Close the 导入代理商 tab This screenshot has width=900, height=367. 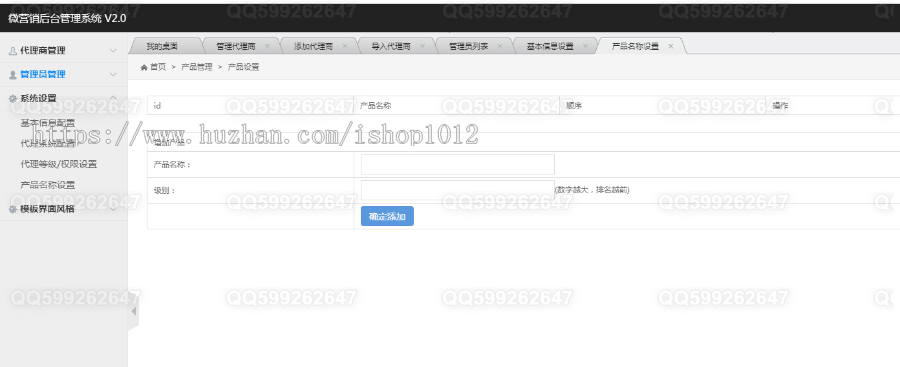pyautogui.click(x=422, y=47)
